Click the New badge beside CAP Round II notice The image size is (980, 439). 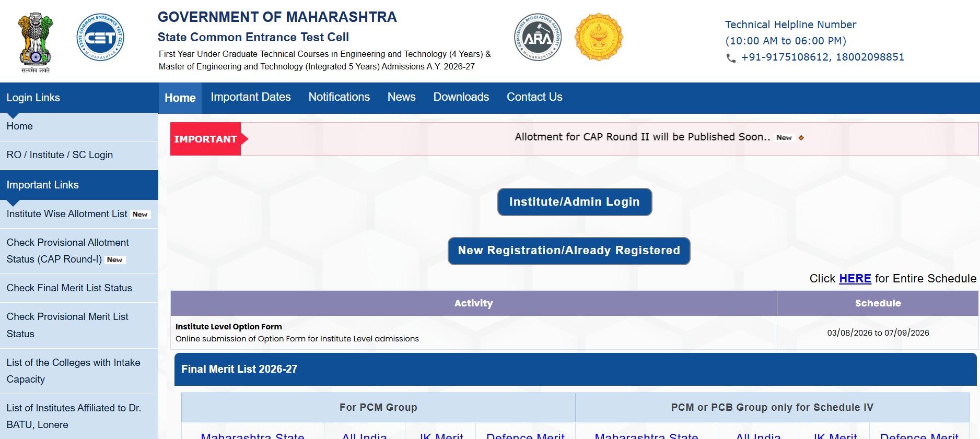784,138
